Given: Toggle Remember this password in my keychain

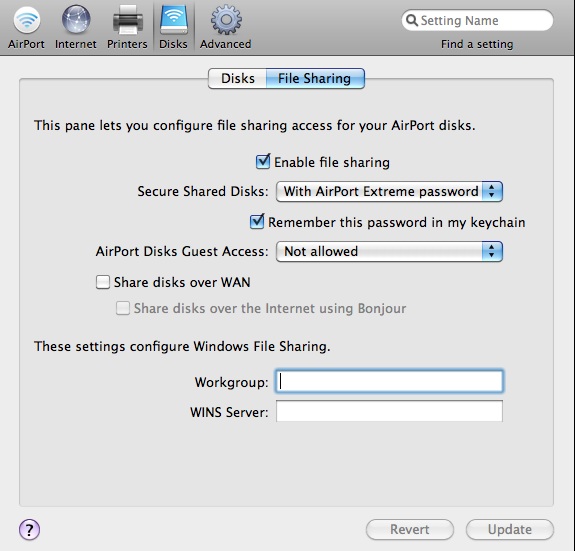Looking at the screenshot, I should click(257, 222).
